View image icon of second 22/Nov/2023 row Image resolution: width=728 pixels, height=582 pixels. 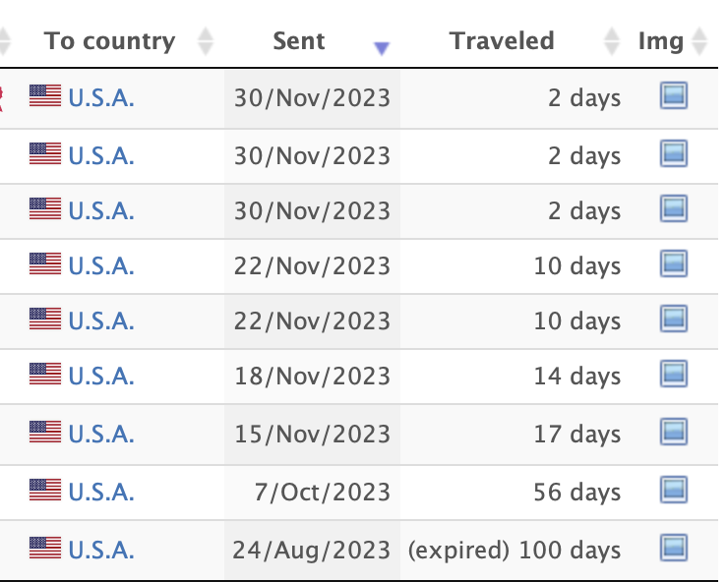[x=674, y=319]
